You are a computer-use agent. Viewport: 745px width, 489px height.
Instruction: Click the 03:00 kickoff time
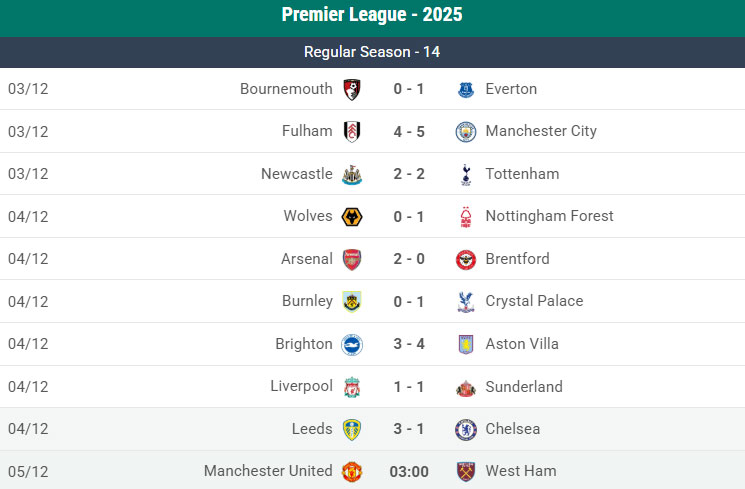point(409,471)
